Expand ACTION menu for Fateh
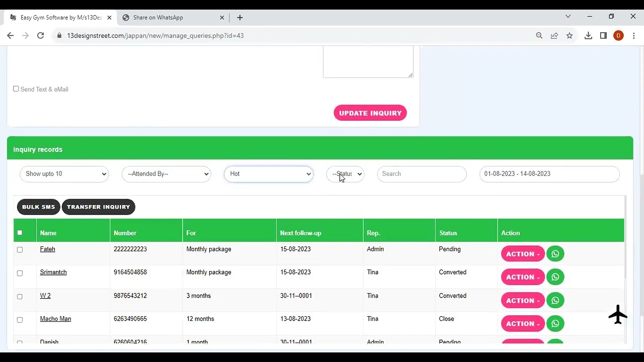Viewport: 644px width, 362px height. tap(523, 254)
